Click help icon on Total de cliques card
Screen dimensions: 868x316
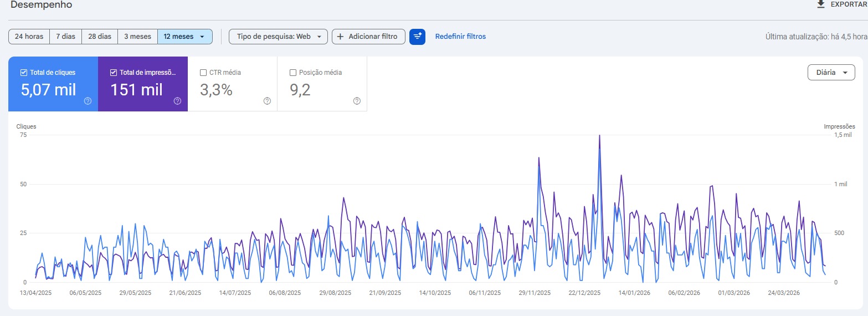88,101
